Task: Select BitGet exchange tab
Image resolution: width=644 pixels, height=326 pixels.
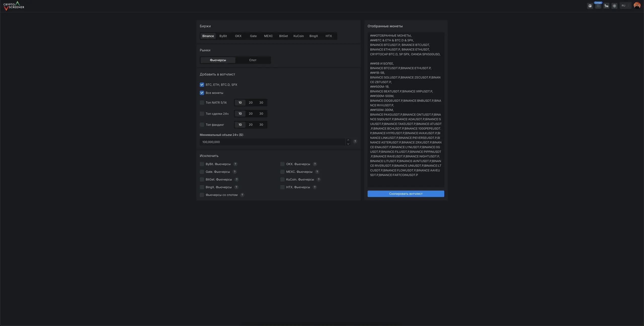Action: pos(284,36)
